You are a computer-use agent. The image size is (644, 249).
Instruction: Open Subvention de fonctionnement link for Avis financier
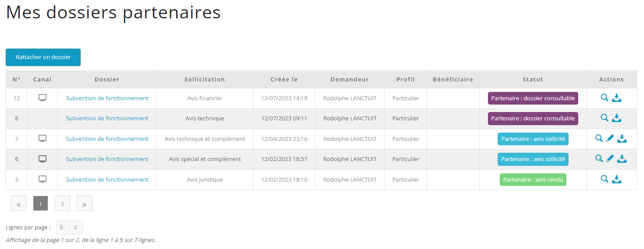pyautogui.click(x=107, y=98)
